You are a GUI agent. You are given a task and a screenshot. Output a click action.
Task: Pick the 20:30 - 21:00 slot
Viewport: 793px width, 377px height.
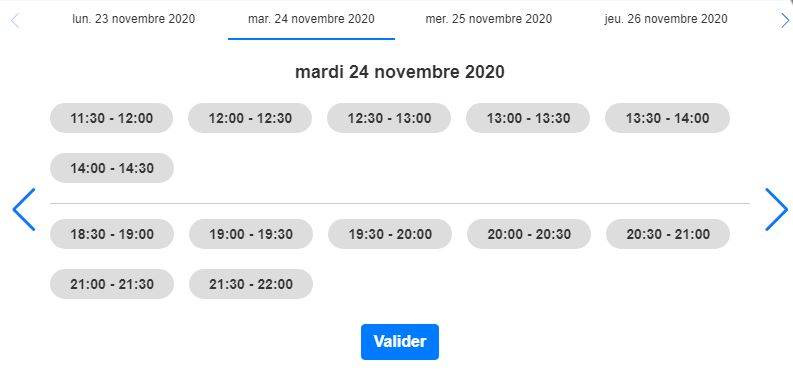[668, 234]
